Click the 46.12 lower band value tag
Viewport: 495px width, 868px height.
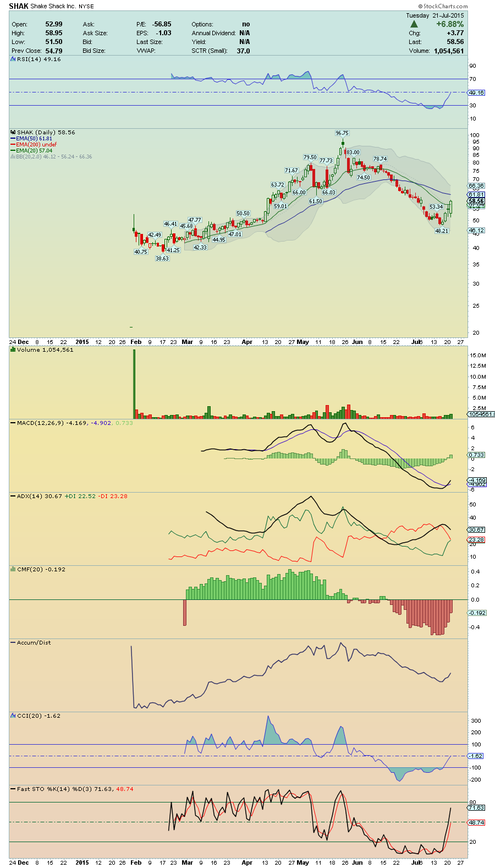[x=476, y=231]
